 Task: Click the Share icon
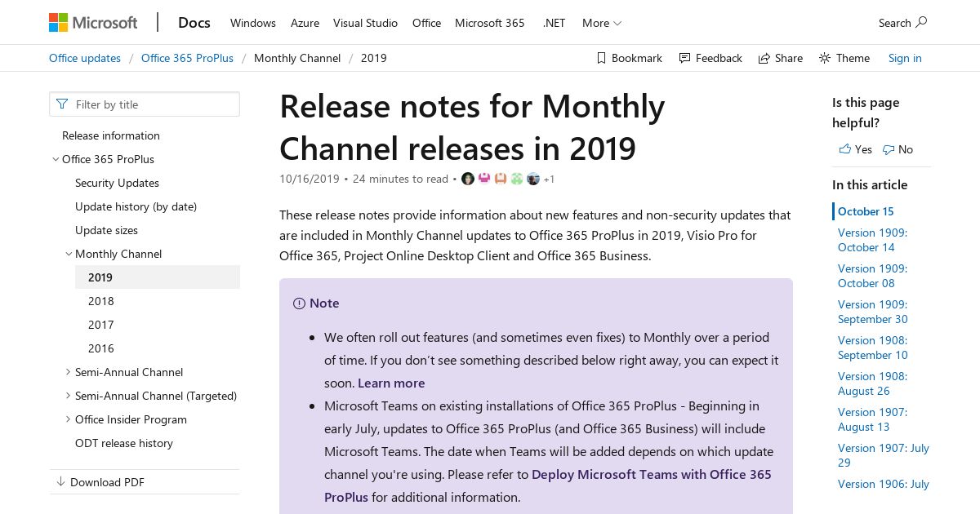click(x=764, y=58)
